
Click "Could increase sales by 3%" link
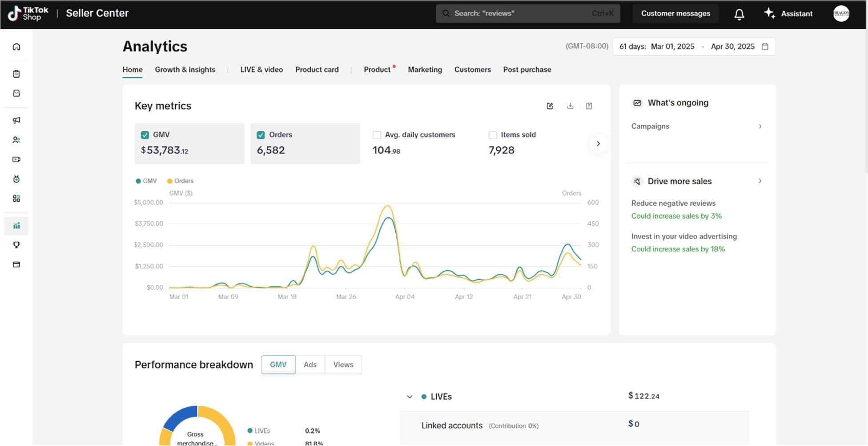(676, 216)
